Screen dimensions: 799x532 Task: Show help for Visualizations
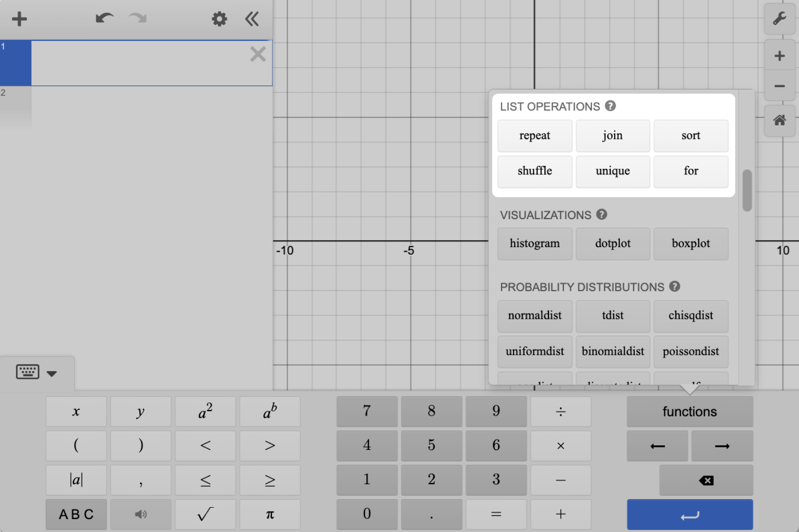(602, 215)
